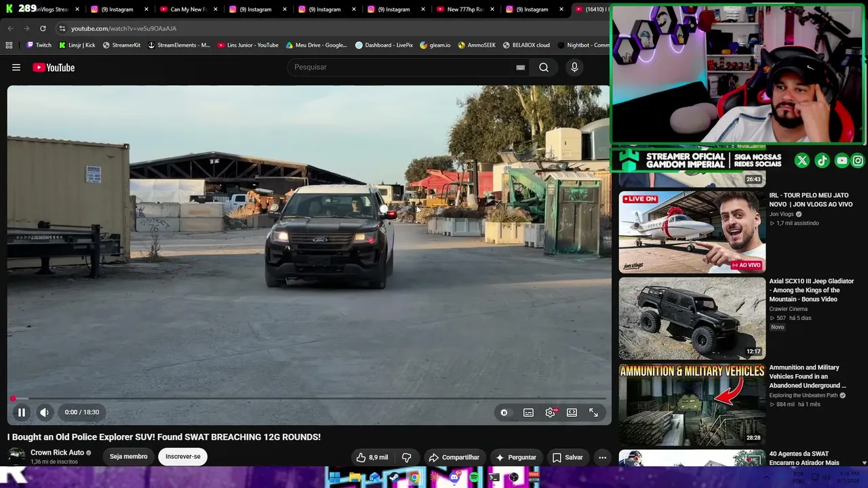Image resolution: width=868 pixels, height=488 pixels.
Task: Go to YouTube home via logo
Action: [54, 67]
